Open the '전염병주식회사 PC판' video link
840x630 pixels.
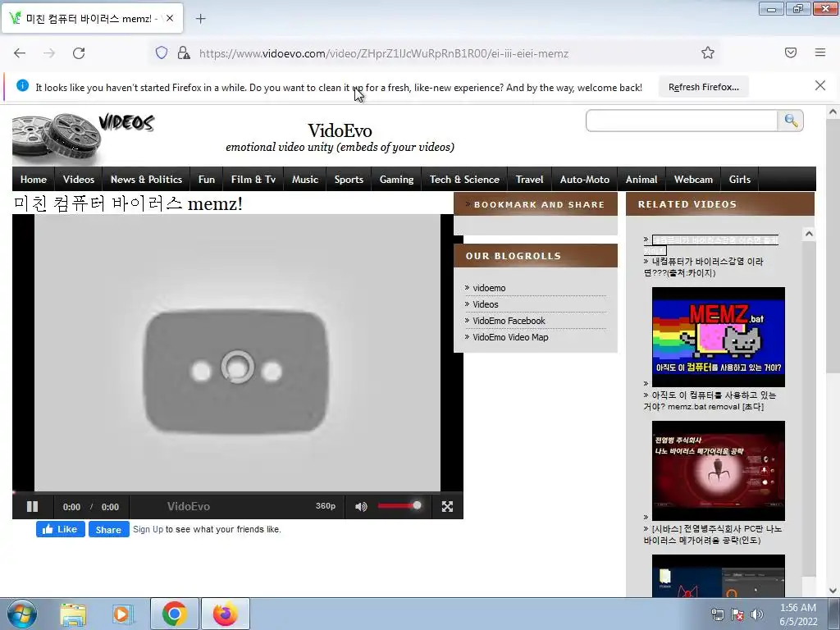pos(713,535)
